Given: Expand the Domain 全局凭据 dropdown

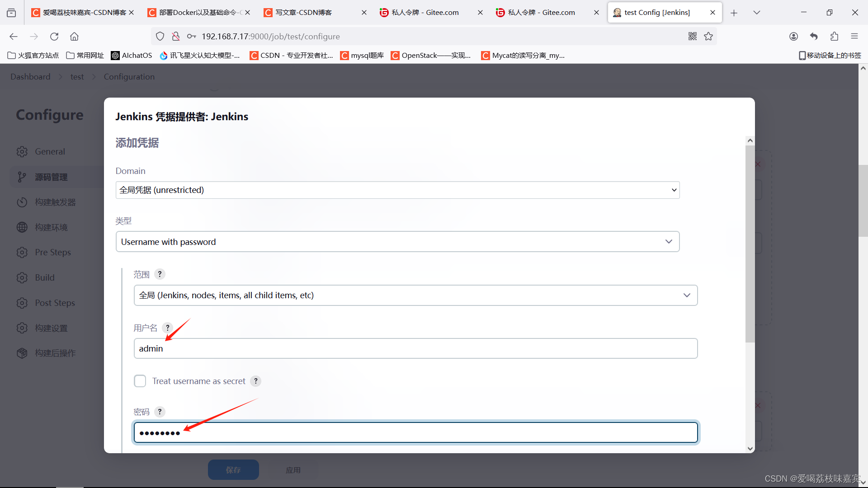Looking at the screenshot, I should (x=398, y=190).
